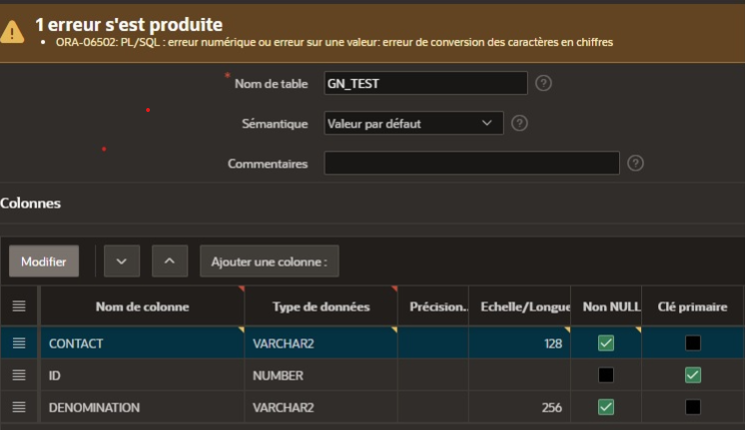Click the row handle icon for DENOMINATION
The height and width of the screenshot is (430, 745).
(x=19, y=407)
